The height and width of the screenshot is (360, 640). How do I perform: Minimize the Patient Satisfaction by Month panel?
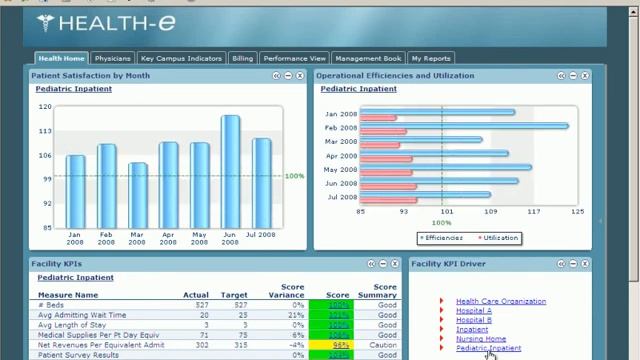[x=288, y=76]
